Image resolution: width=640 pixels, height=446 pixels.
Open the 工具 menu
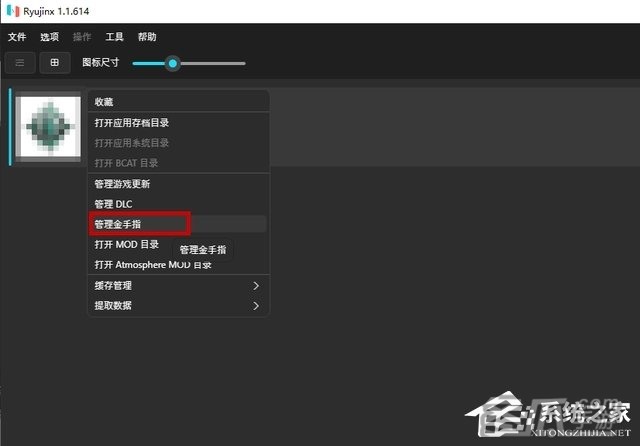tap(114, 37)
